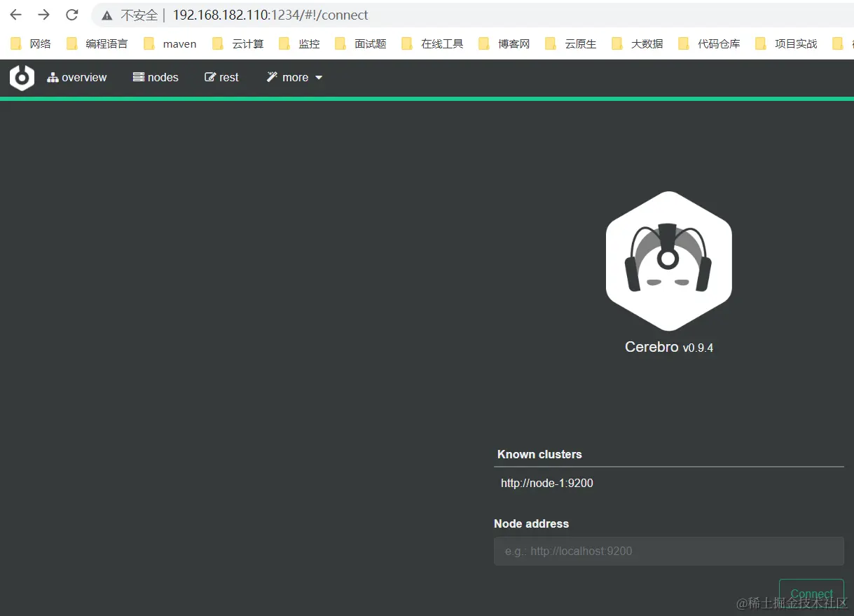Open the 代码仓库 bookmark folder
854x616 pixels.
(x=709, y=43)
